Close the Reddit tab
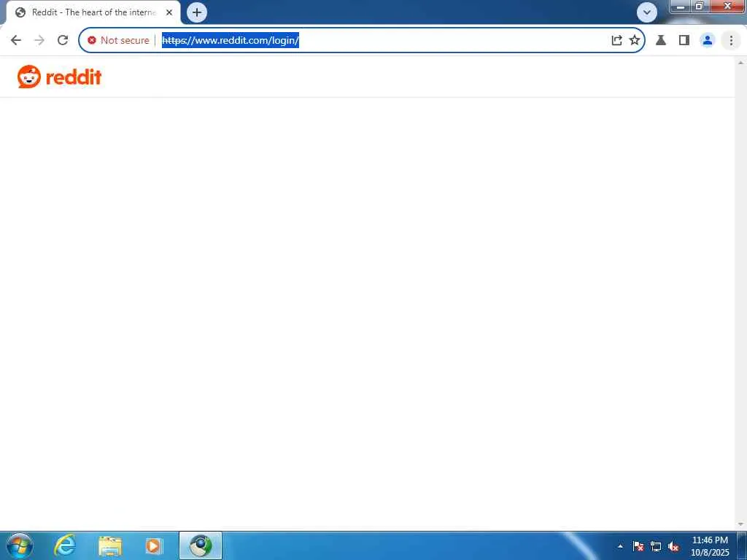This screenshot has height=560, width=747. pos(169,12)
